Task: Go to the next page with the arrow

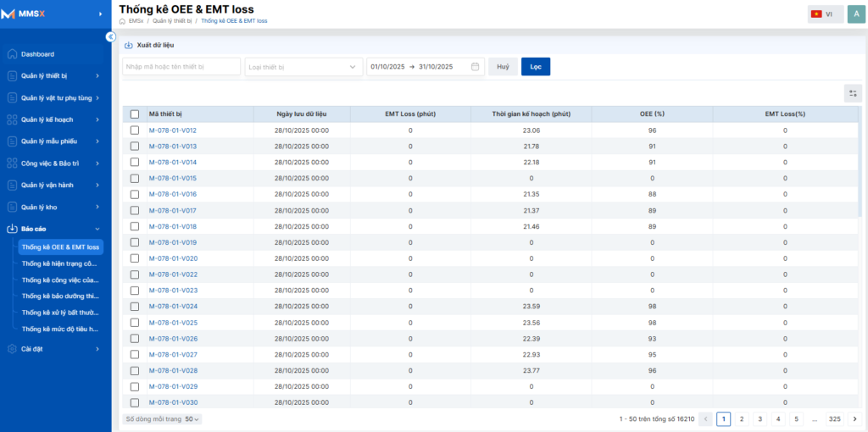Action: pyautogui.click(x=855, y=419)
